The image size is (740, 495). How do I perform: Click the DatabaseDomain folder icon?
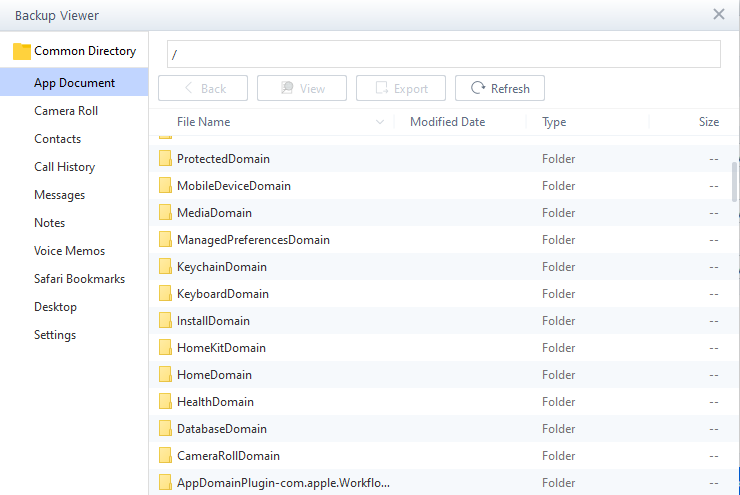point(165,428)
